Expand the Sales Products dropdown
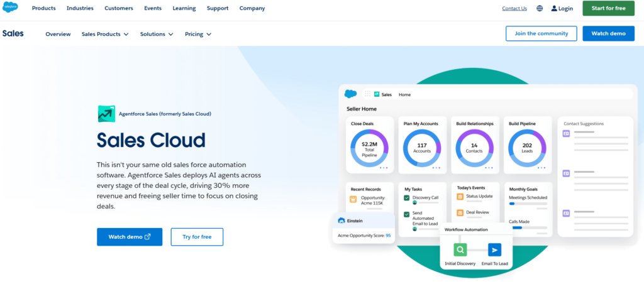Viewport: 644px width, 284px height. 105,34
